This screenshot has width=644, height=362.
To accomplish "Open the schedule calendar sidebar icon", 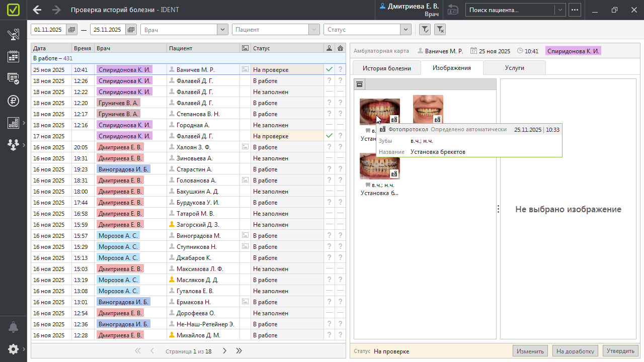I will click(x=13, y=56).
